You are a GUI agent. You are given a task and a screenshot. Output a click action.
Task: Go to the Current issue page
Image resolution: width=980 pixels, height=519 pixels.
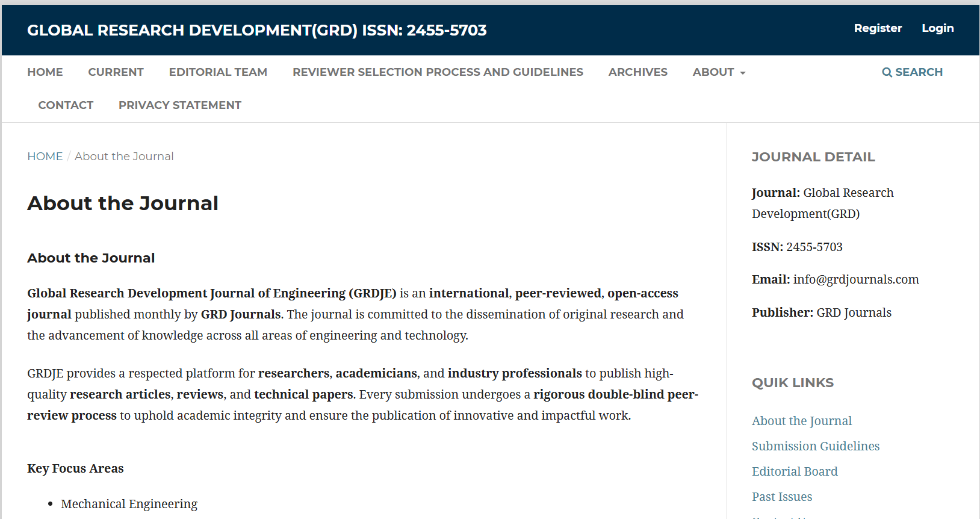click(116, 72)
